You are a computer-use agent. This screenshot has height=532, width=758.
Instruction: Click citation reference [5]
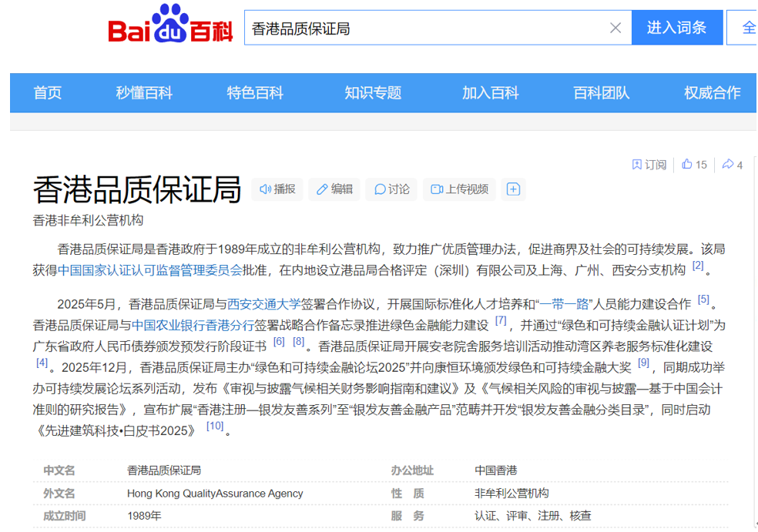[x=703, y=299]
